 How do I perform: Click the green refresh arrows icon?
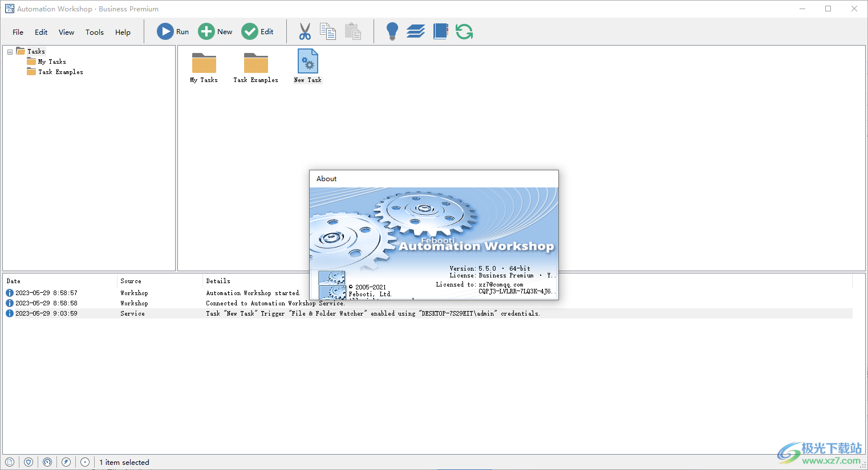click(x=464, y=31)
